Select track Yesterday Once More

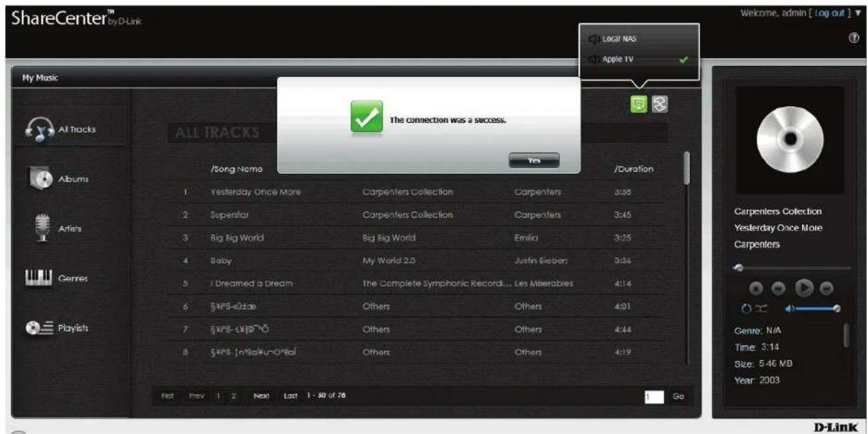pos(255,192)
